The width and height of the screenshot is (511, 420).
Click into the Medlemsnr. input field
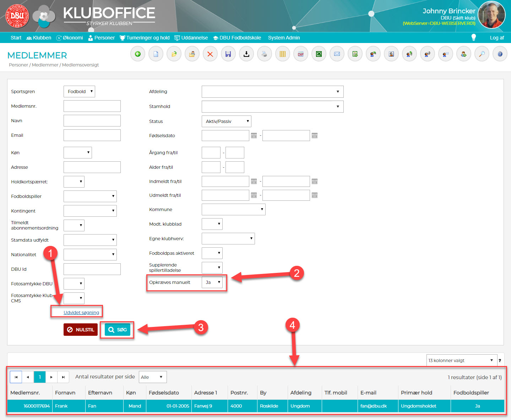point(92,106)
